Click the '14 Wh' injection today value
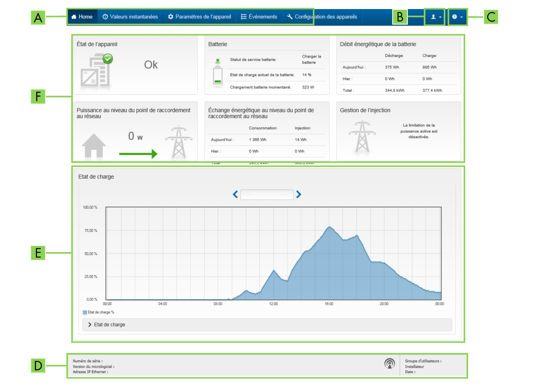535x392 pixels. 301,139
